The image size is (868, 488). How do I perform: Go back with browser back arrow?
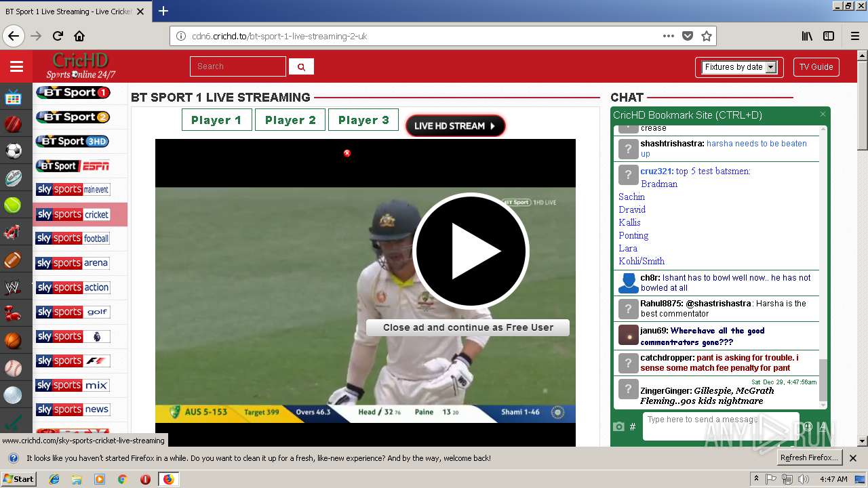click(14, 36)
